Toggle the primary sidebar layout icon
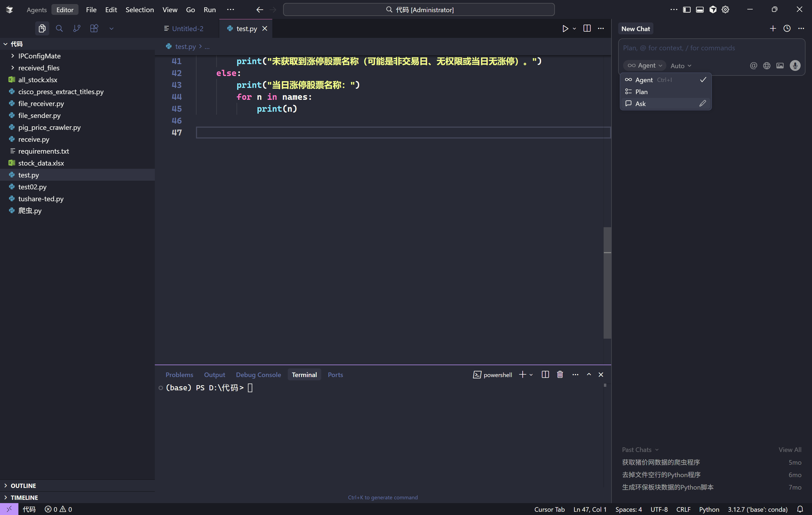The image size is (812, 515). [687, 9]
